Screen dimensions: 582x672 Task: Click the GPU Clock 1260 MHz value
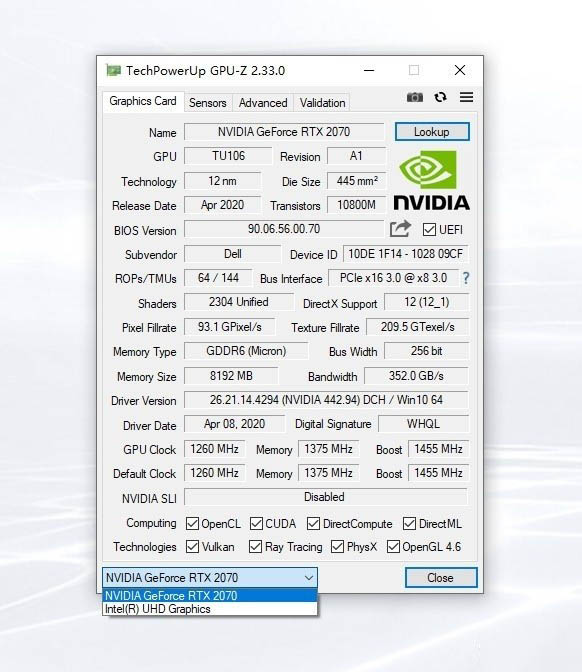(x=215, y=449)
